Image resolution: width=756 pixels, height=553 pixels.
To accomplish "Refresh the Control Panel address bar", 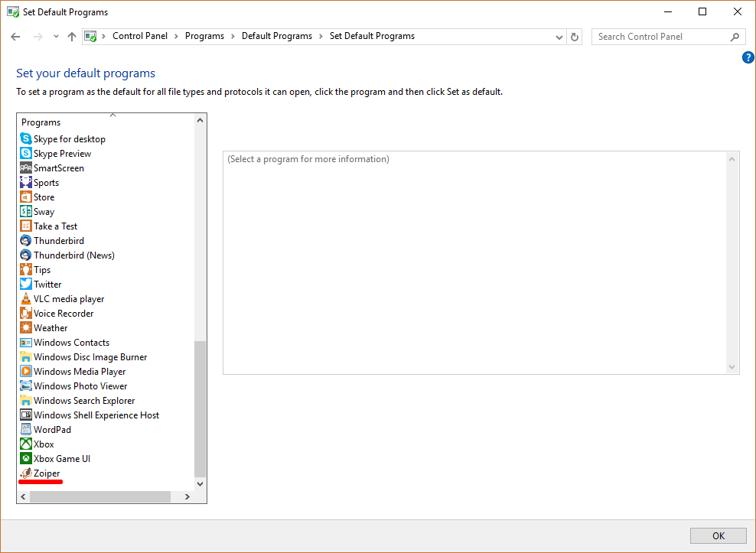I will pyautogui.click(x=575, y=37).
